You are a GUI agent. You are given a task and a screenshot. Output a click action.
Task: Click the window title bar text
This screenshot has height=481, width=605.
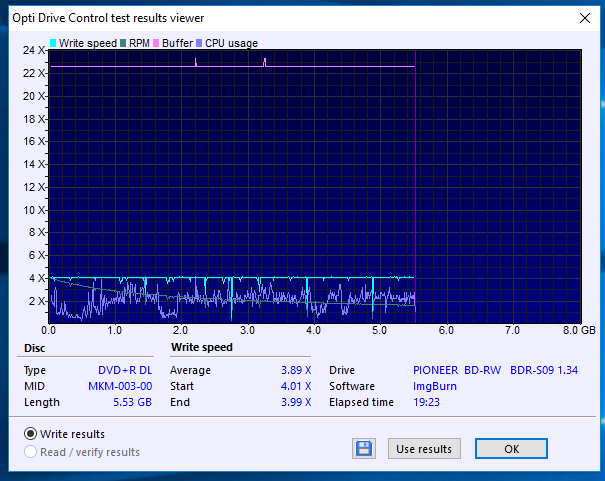tap(108, 18)
